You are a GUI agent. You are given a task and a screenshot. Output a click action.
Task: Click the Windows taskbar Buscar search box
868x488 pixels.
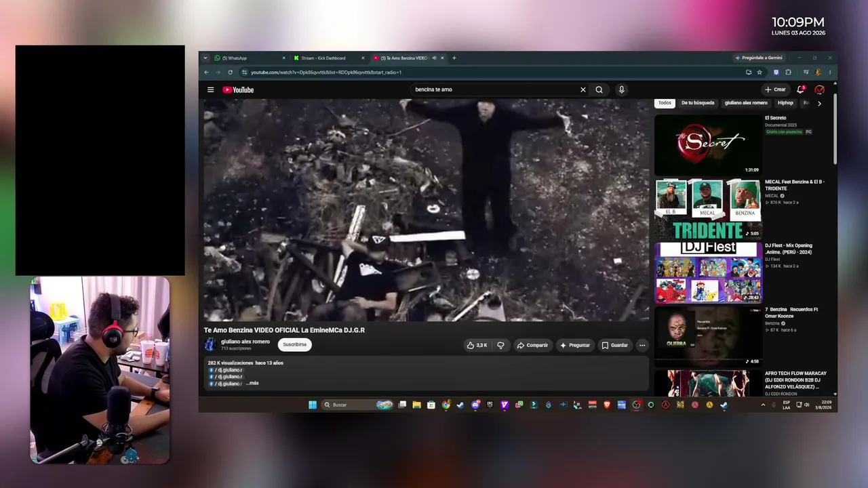(358, 405)
